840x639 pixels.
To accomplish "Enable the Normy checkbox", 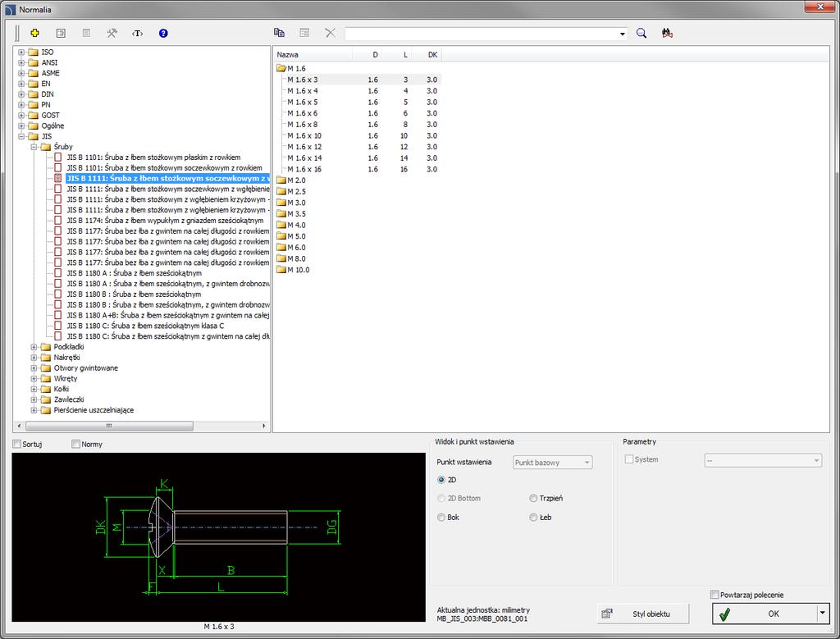I will pos(76,444).
